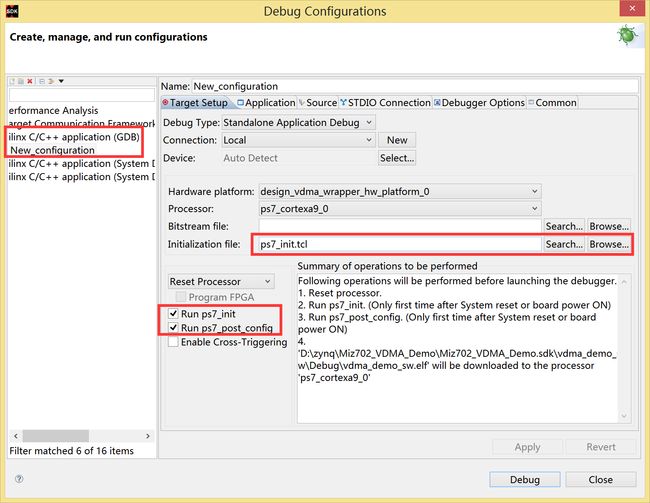This screenshot has width=650, height=503.
Task: Click the Debug button
Action: coord(525,479)
